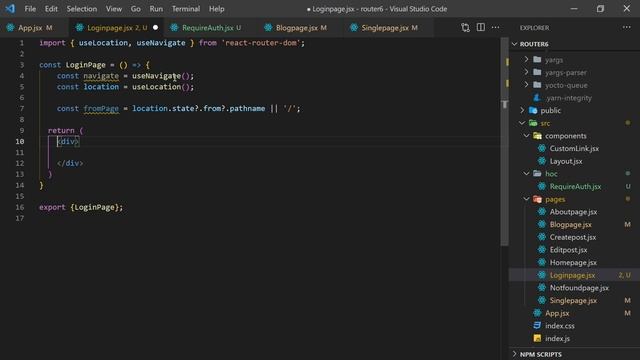Click 'useLocation' in the import statement
640x360 pixels.
[103, 43]
